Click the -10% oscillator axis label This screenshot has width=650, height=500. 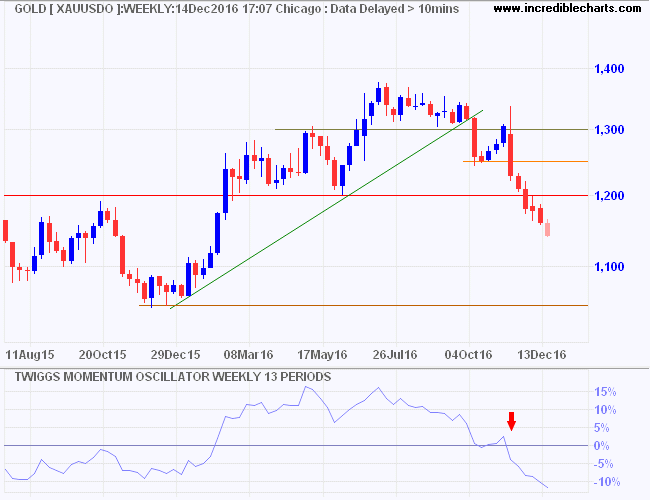pos(606,482)
